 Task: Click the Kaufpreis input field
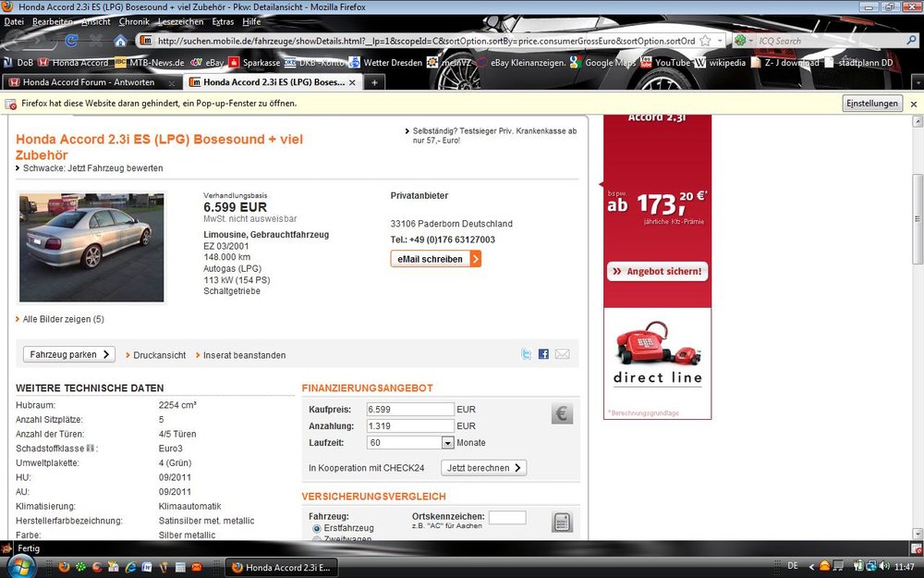click(x=409, y=409)
